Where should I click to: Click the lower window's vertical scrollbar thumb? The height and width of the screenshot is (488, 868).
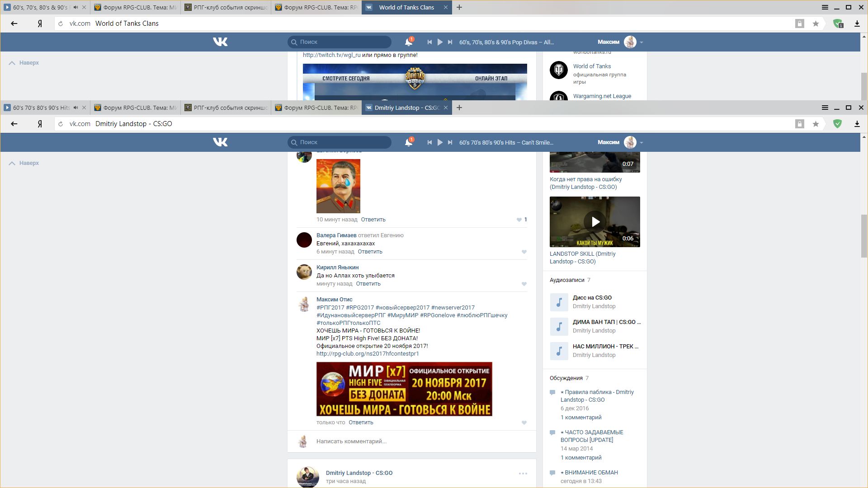coord(864,235)
